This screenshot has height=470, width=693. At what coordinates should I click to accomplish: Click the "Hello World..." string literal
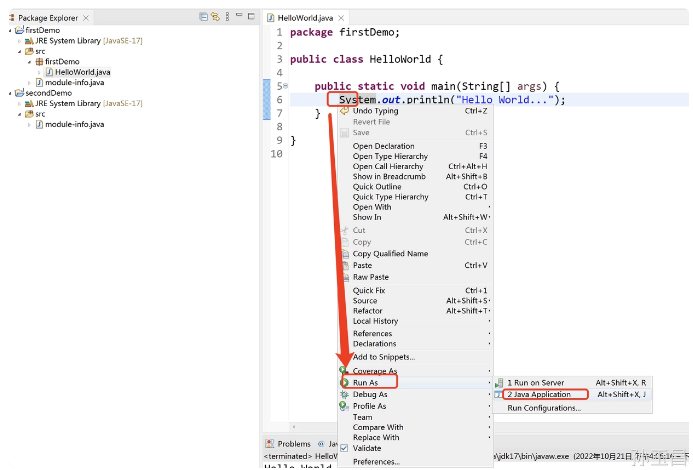505,99
